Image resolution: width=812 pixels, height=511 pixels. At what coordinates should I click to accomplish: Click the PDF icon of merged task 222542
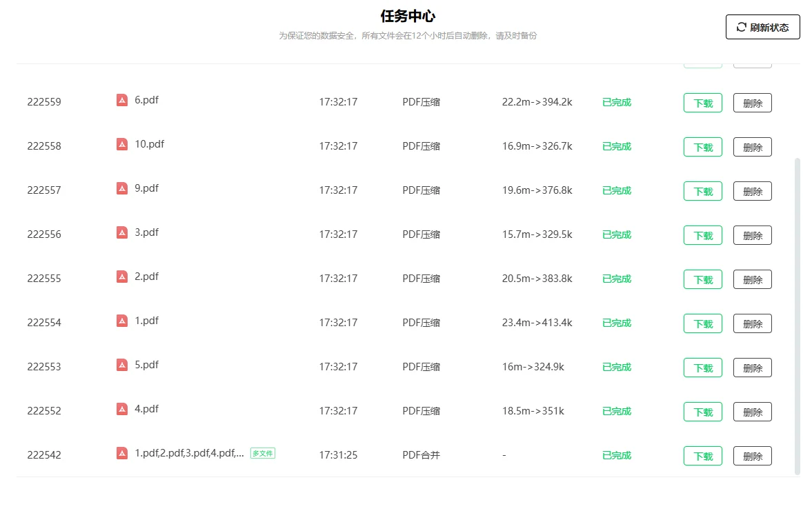point(121,453)
